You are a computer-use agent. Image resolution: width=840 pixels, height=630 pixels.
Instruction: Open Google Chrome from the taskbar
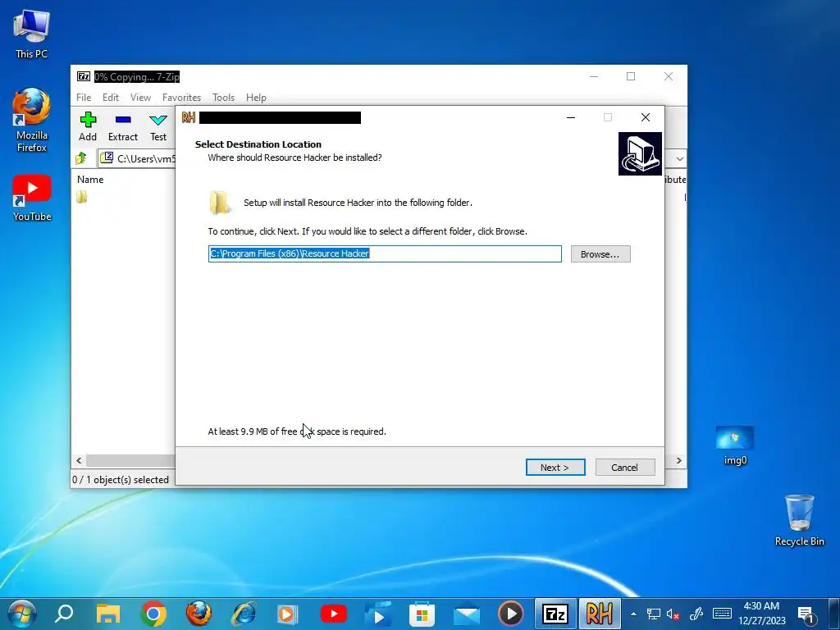point(153,614)
